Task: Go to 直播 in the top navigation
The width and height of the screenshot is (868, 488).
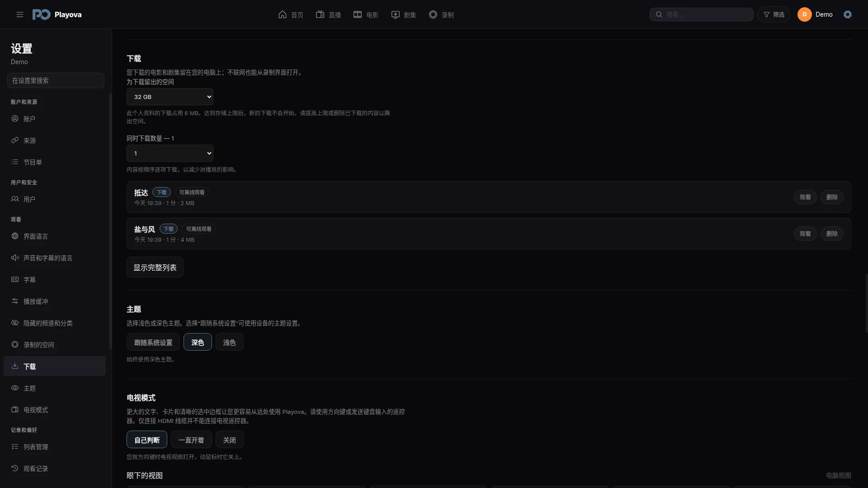Action: (x=328, y=14)
